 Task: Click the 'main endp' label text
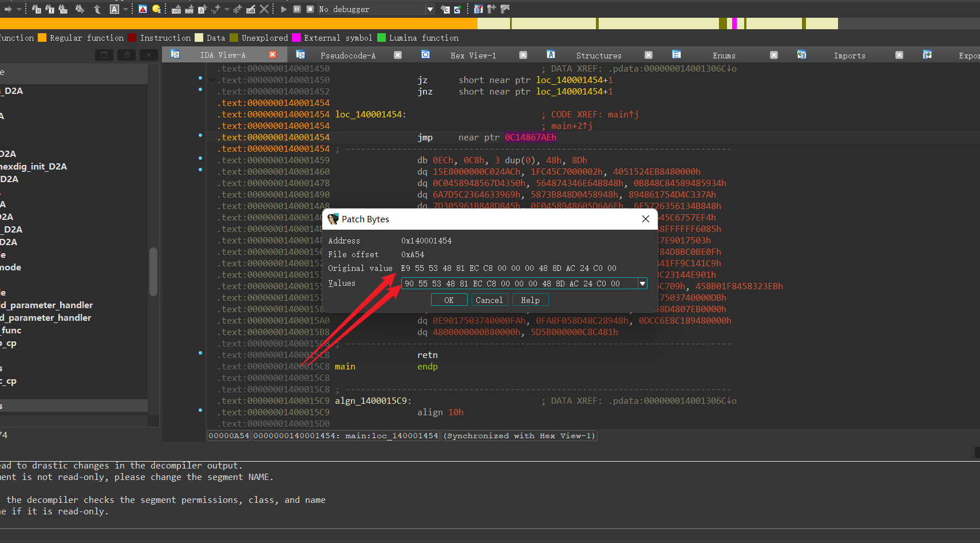(x=386, y=367)
